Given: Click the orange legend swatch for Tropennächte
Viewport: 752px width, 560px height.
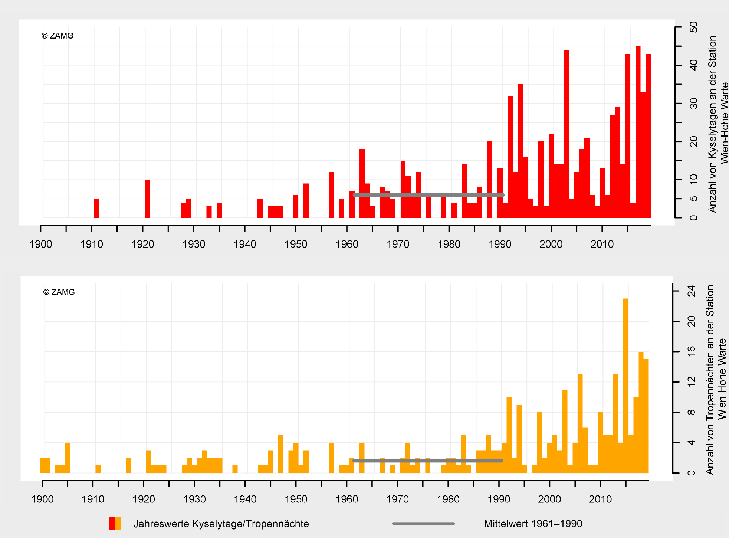Looking at the screenshot, I should point(118,523).
